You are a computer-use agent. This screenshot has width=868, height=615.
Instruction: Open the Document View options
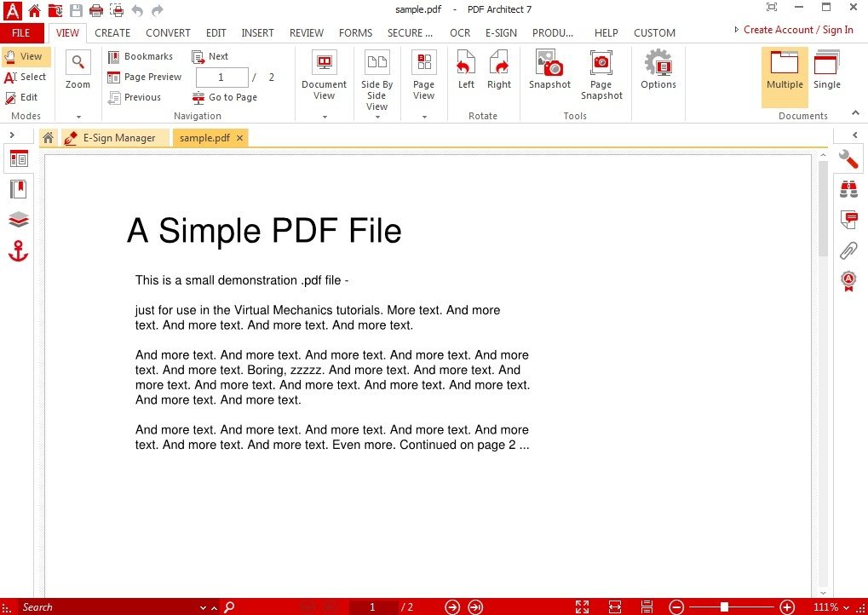click(x=324, y=75)
